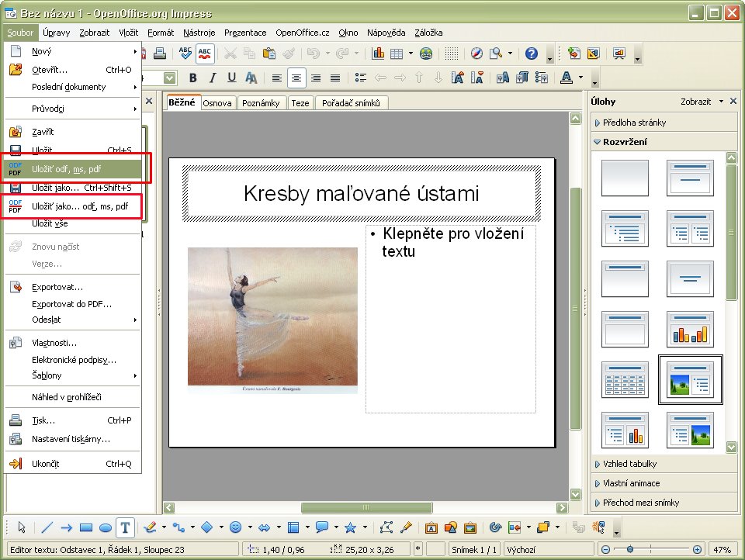Align text left
The width and height of the screenshot is (745, 560).
276,78
